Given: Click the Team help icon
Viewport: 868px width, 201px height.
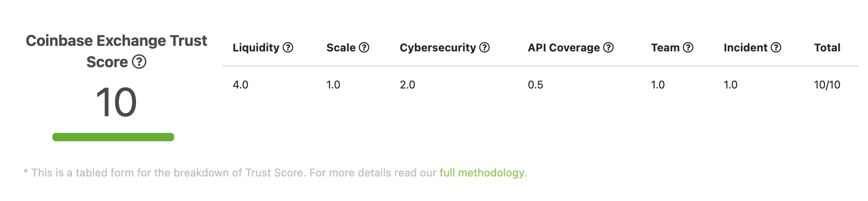Looking at the screenshot, I should (688, 48).
